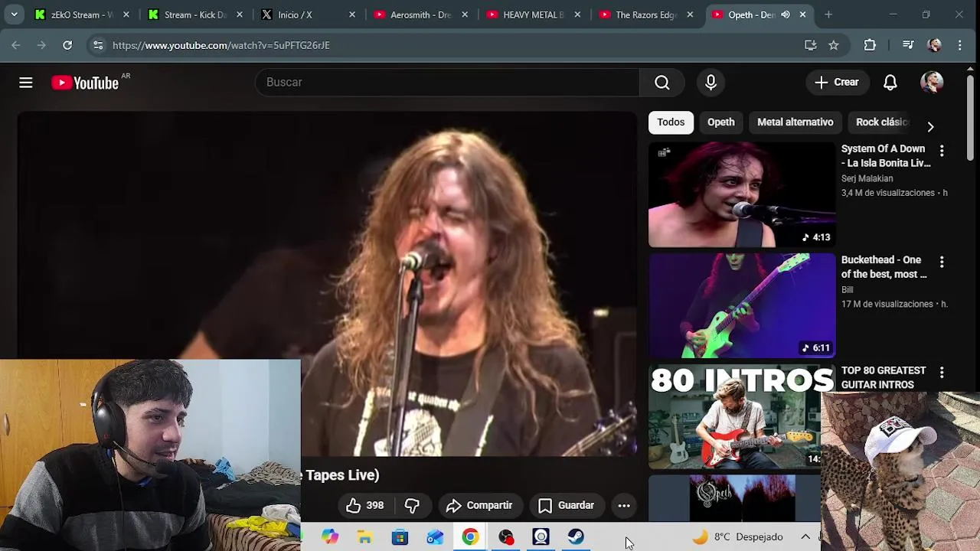The image size is (980, 551).
Task: Select the Opeth filter chip
Action: point(720,122)
